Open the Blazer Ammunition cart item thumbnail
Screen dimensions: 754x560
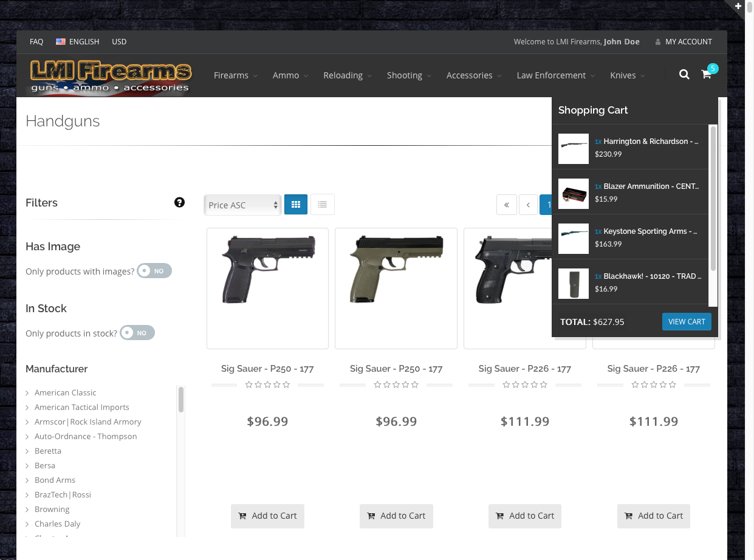574,194
